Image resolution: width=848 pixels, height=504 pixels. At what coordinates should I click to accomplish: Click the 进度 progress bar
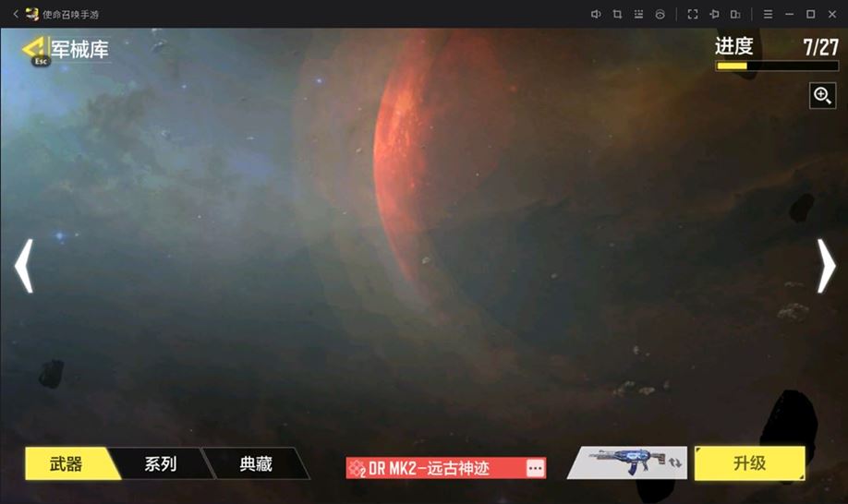[x=777, y=66]
